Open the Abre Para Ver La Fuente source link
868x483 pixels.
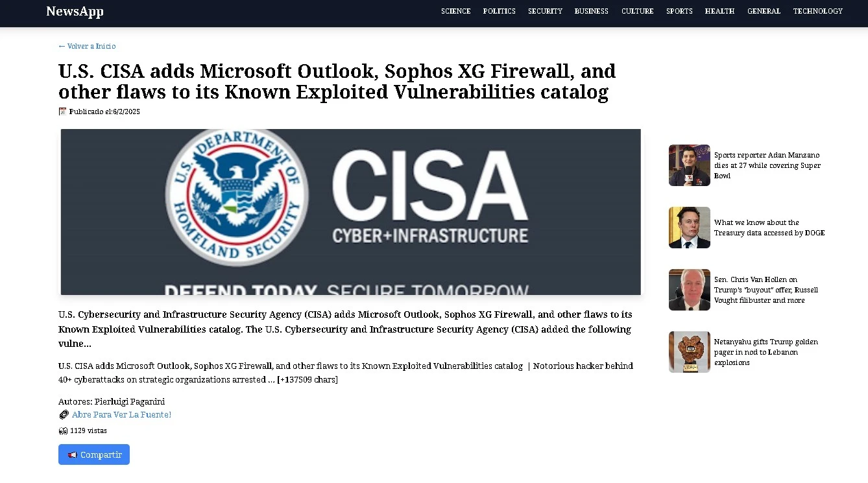pos(121,415)
